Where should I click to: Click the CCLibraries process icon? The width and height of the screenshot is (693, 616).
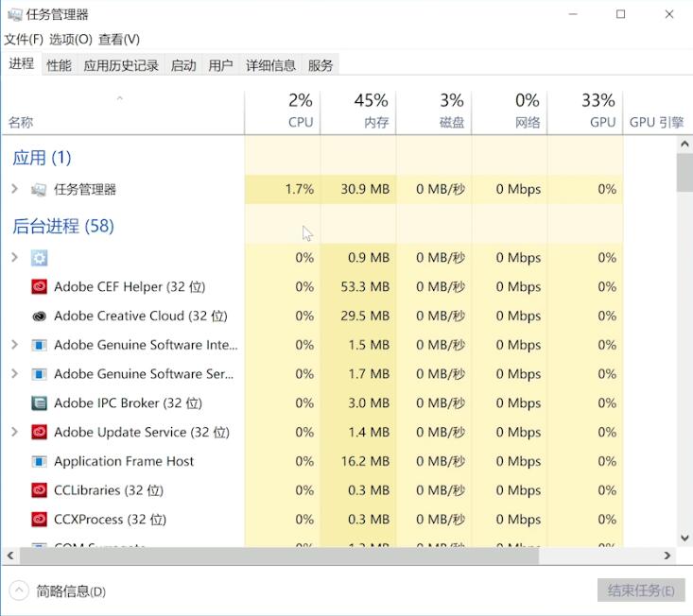40,490
